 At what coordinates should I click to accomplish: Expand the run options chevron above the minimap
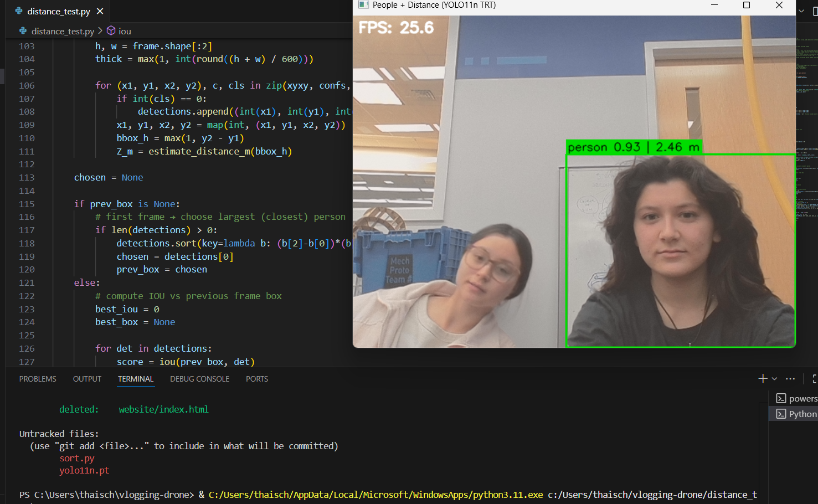point(801,11)
